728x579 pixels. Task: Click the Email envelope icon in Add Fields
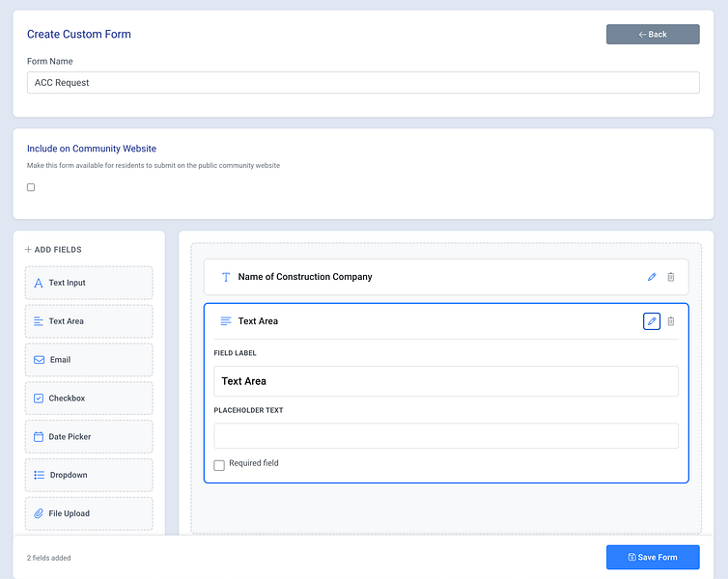(x=39, y=360)
